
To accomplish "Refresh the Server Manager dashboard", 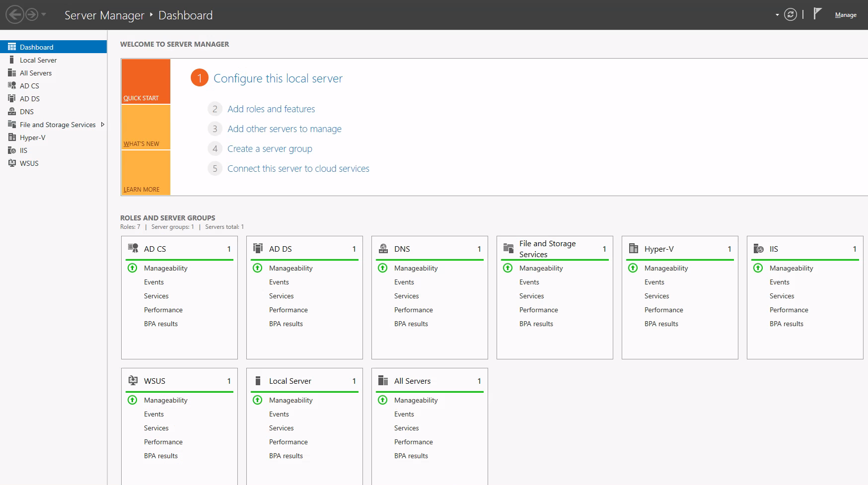I will click(x=791, y=15).
